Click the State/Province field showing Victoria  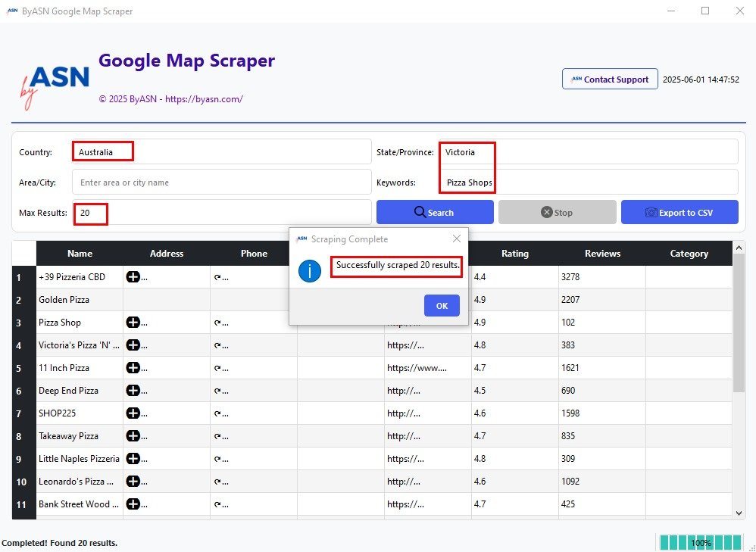589,152
